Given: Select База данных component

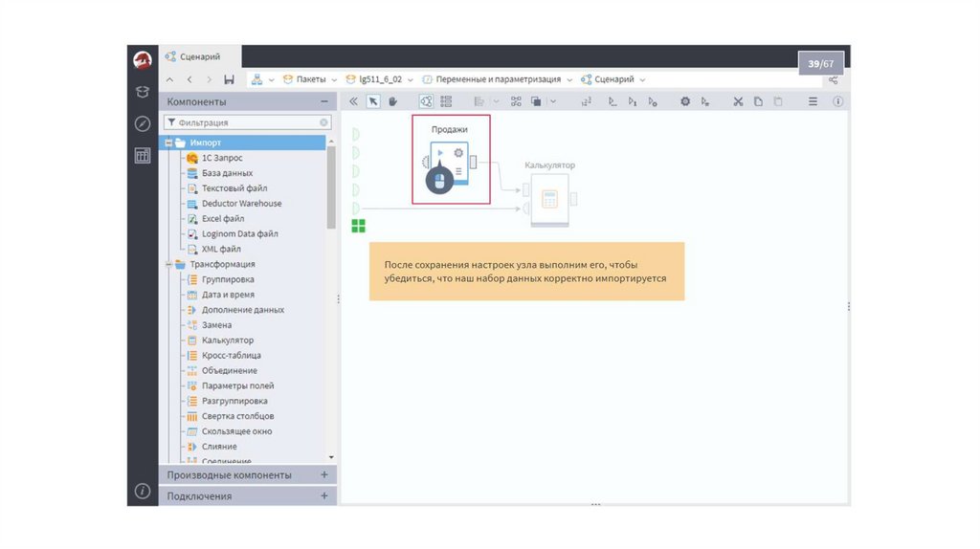Looking at the screenshot, I should pos(227,173).
